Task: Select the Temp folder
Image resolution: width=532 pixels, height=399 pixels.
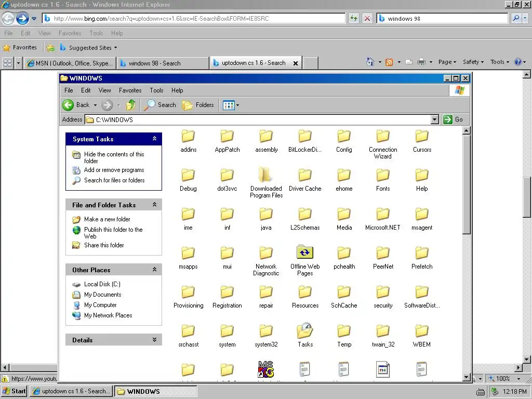Action: 344,336
